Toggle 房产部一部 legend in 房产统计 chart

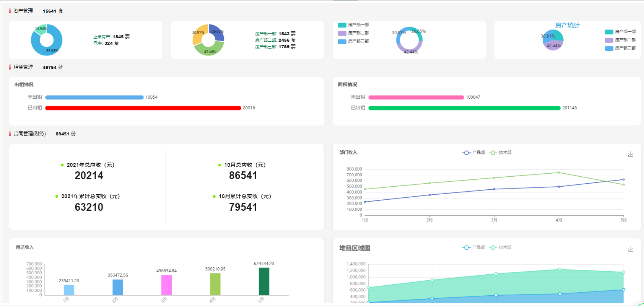pos(620,32)
